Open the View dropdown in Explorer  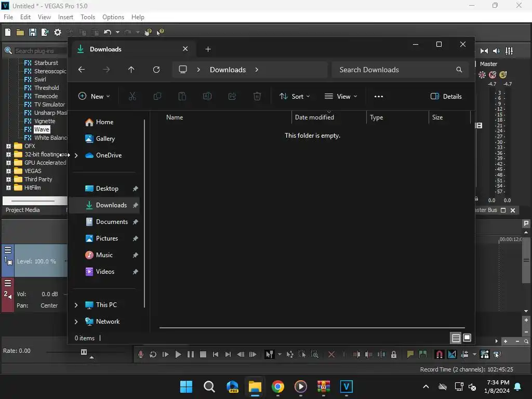pos(341,96)
